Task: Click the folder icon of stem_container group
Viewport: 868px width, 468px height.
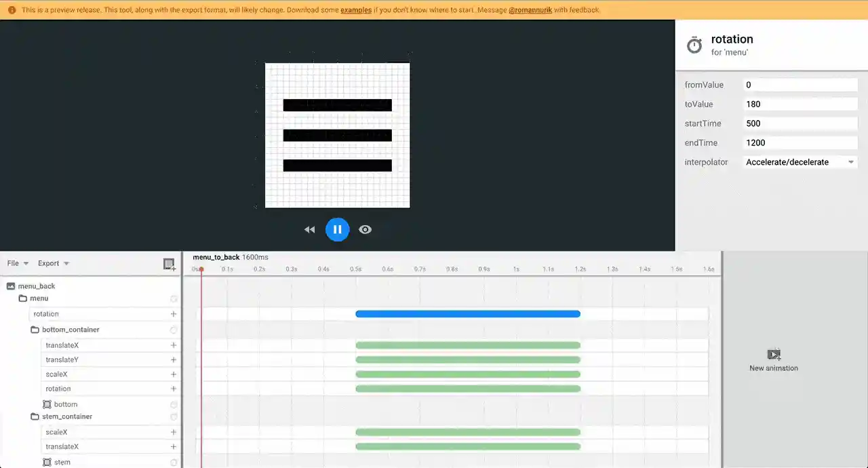Action: tap(35, 416)
